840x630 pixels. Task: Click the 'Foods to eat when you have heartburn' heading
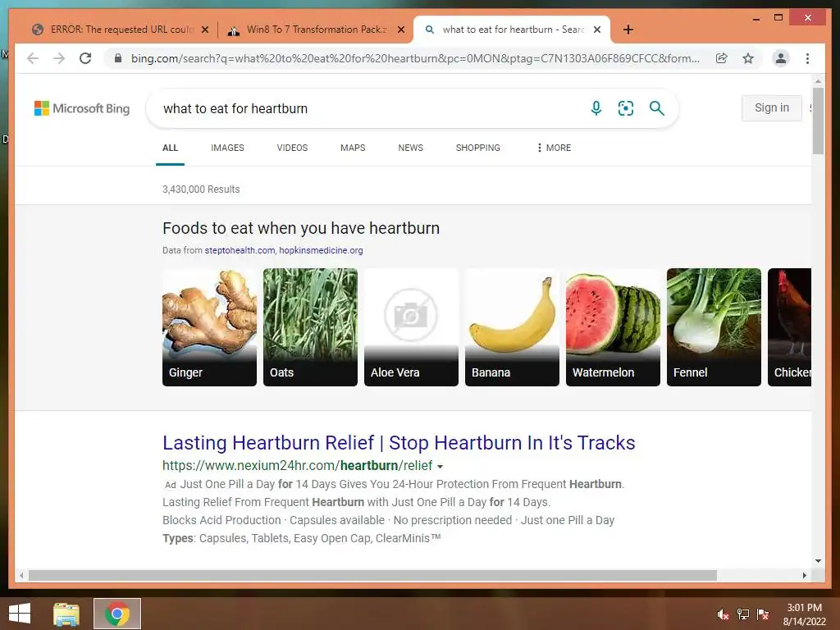(301, 228)
